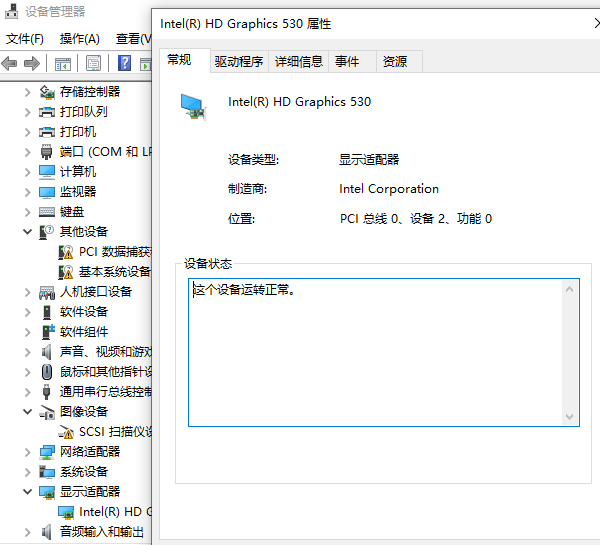Expand the 人机接口设备 tree node

28,292
